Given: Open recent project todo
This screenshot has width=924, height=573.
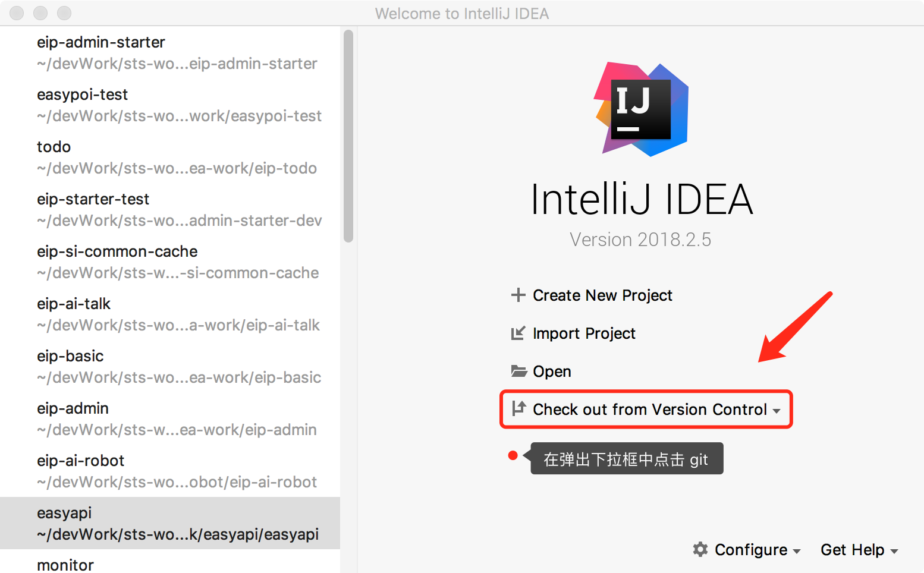Looking at the screenshot, I should 170,157.
